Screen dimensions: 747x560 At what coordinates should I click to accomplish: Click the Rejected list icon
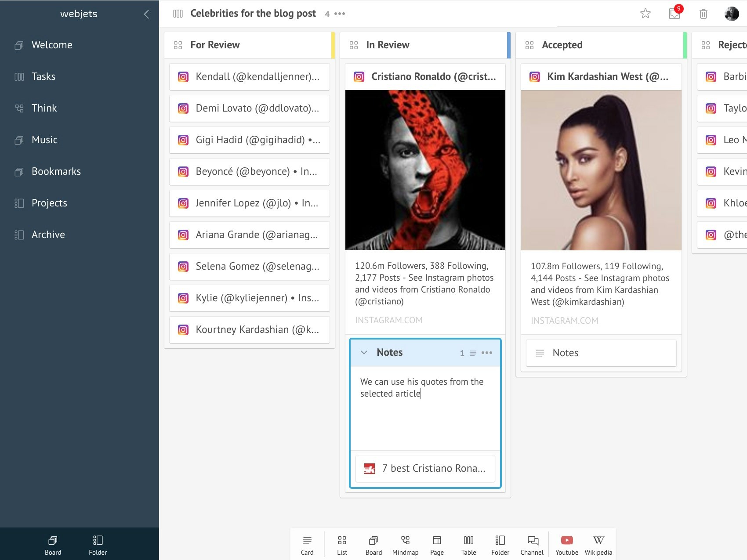(x=706, y=45)
